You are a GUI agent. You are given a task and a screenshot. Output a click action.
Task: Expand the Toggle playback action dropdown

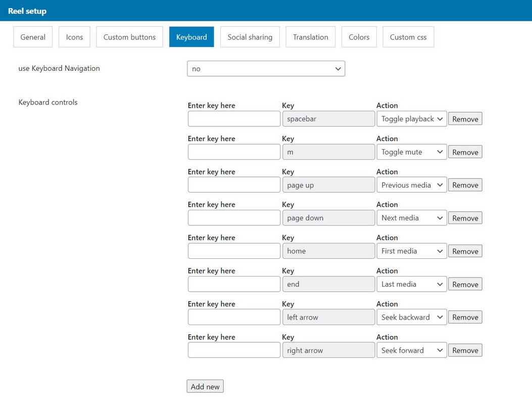tap(411, 119)
